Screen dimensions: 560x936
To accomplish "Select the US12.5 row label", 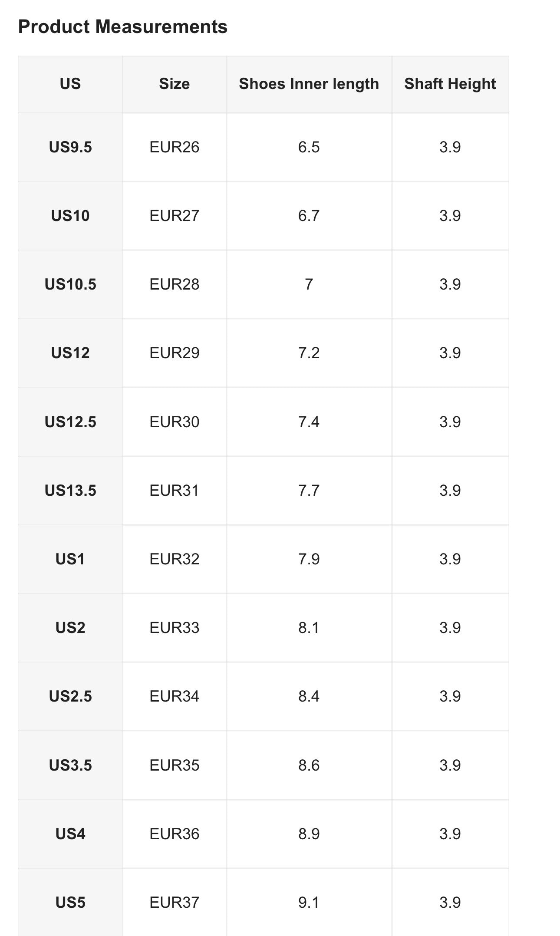I will (70, 422).
